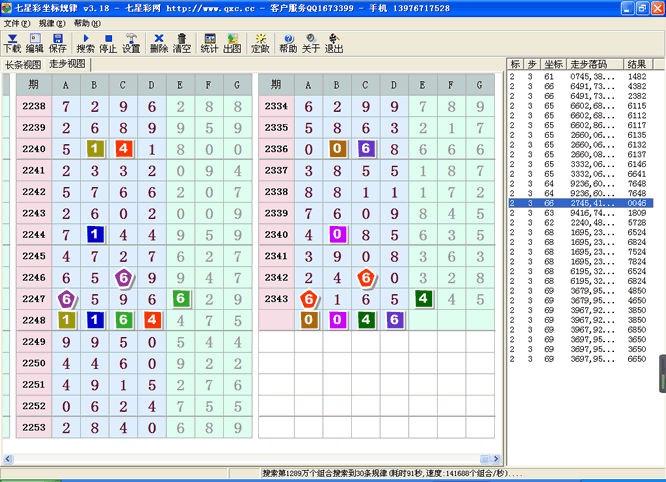Viewport: 666px width, 482px height.
Task: Click the red pentagon 6 in row 2342
Action: [366, 278]
